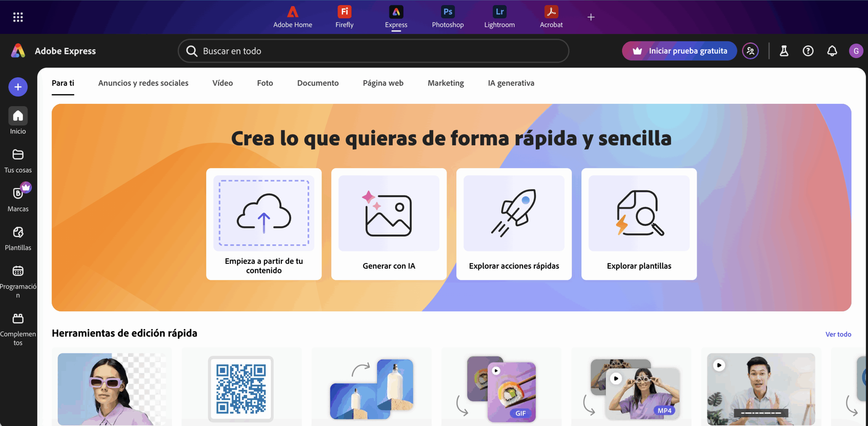The image size is (868, 426).
Task: Click the Ver todo link
Action: [838, 334]
